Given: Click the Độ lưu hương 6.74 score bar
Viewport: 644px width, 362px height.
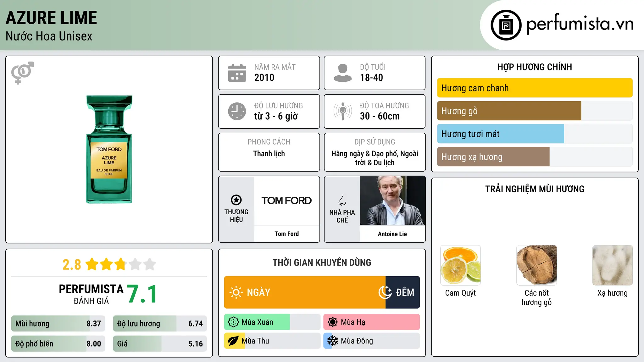Looking at the screenshot, I should coord(160,324).
